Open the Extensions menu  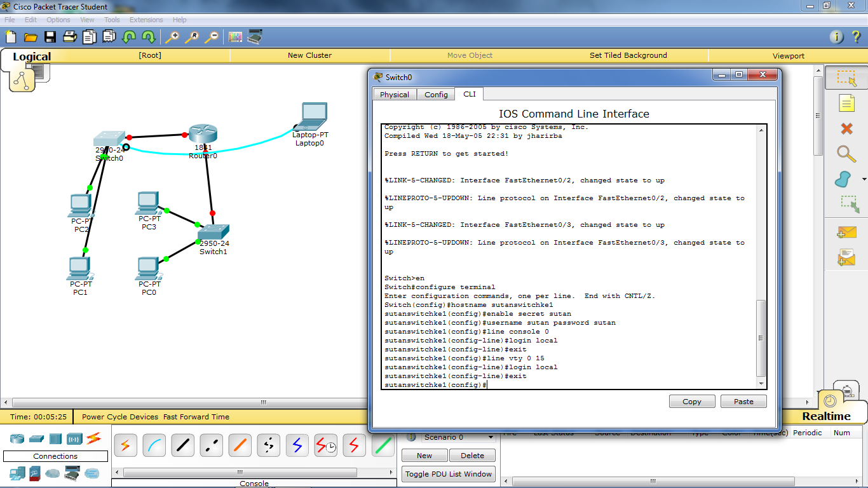pyautogui.click(x=146, y=20)
